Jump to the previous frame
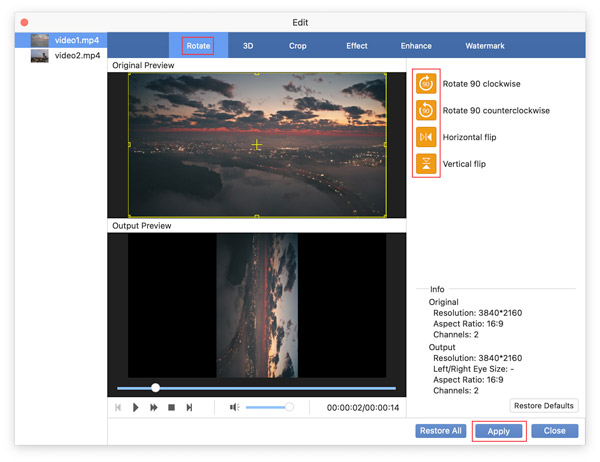The height and width of the screenshot is (462, 600). (x=119, y=408)
